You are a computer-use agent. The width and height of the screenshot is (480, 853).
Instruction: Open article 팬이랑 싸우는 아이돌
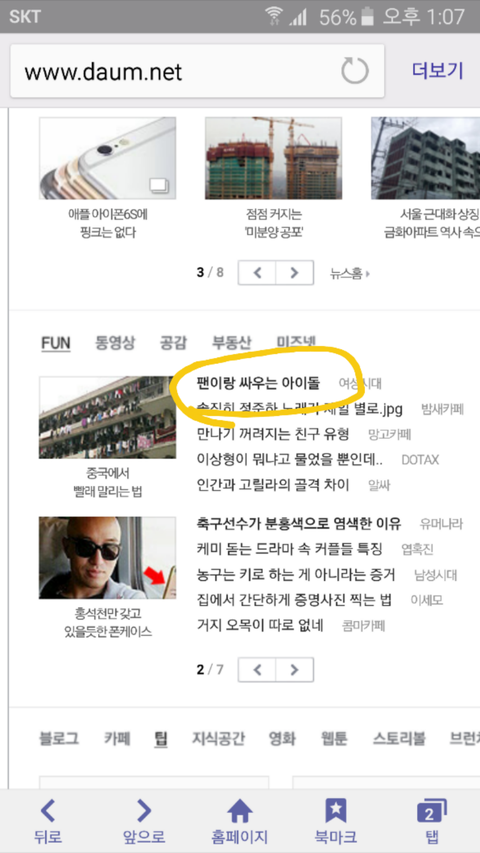tap(259, 383)
